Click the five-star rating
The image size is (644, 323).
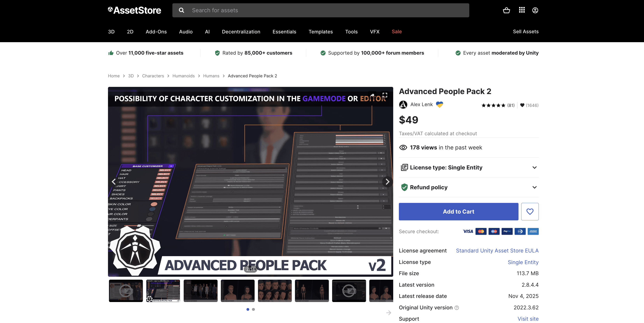[493, 105]
